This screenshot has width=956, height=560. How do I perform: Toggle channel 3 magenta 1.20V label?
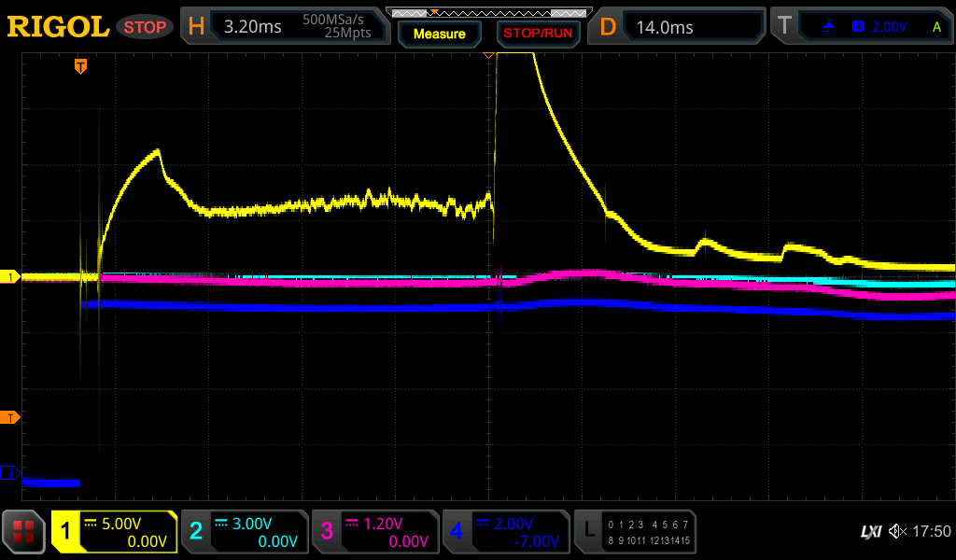(x=375, y=532)
